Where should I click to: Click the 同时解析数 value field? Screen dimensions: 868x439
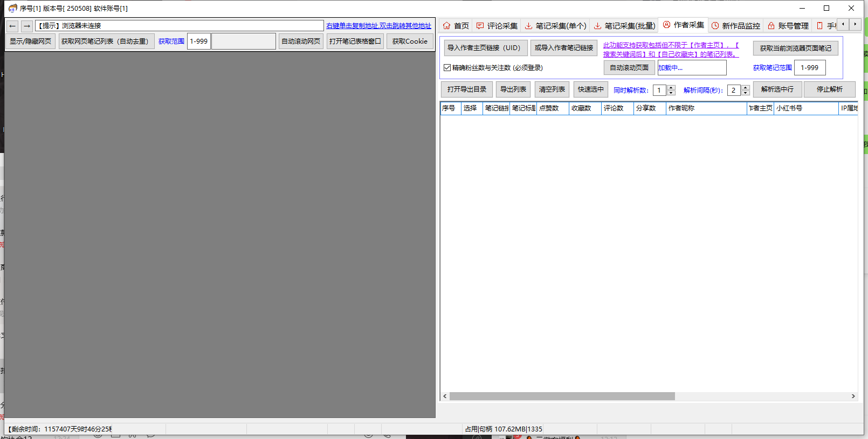tap(660, 90)
